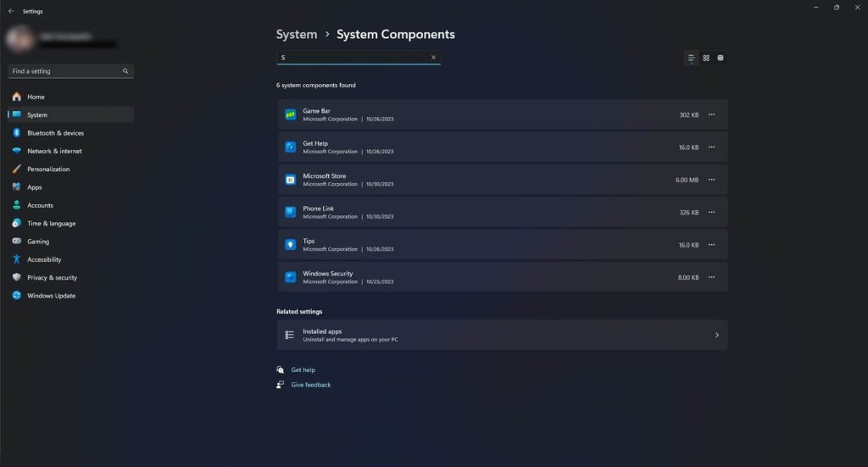This screenshot has width=868, height=467.
Task: Open more options for Windows Security
Action: coord(711,277)
